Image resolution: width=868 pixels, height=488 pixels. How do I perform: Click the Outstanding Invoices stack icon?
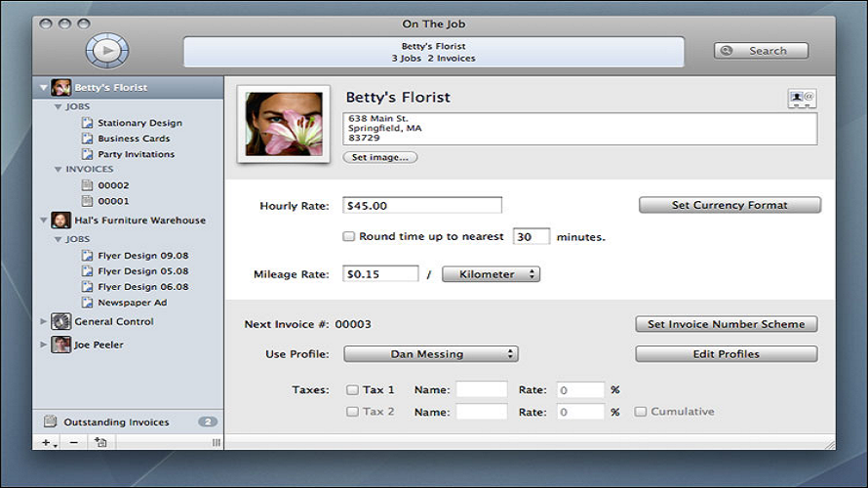(51, 422)
